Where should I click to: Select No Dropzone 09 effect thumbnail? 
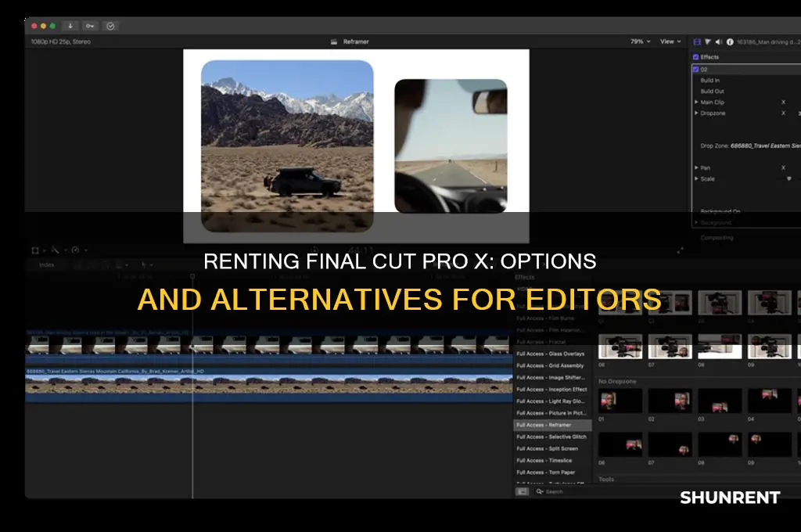(769, 444)
